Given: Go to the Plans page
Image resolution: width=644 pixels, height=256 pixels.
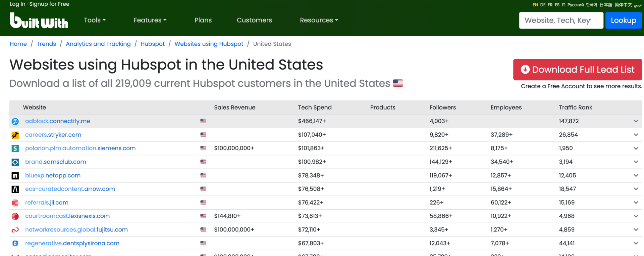Looking at the screenshot, I should 203,20.
